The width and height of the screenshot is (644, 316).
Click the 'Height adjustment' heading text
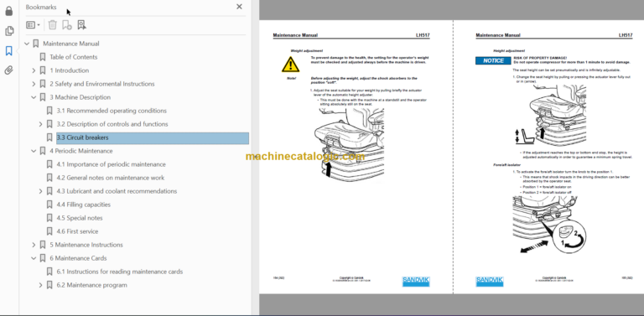pyautogui.click(x=509, y=51)
